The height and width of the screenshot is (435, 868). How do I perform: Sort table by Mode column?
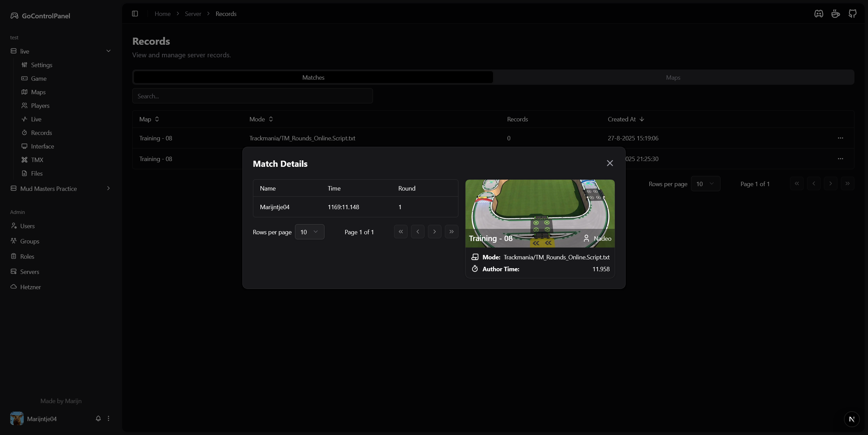tap(261, 119)
